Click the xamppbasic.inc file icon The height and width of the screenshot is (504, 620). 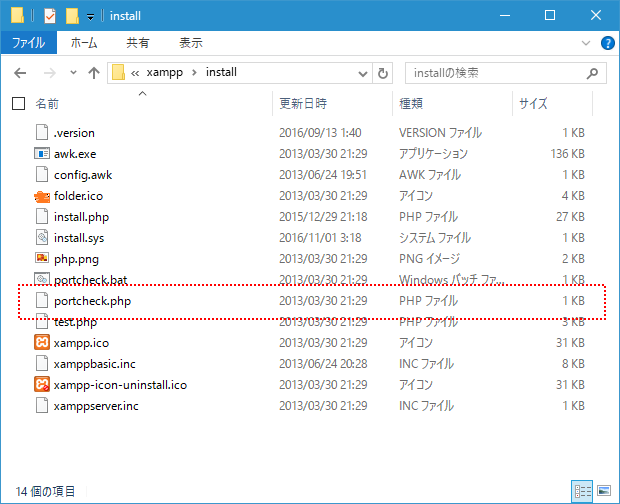pos(42,363)
